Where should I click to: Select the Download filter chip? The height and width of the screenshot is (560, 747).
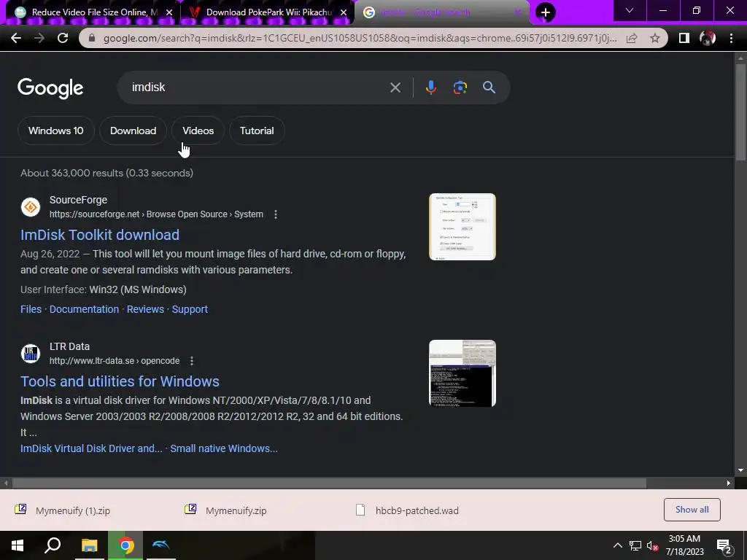(x=133, y=131)
